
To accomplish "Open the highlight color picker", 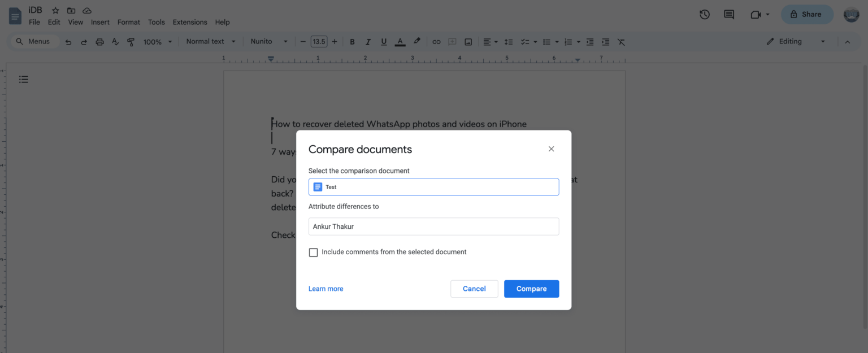I will pyautogui.click(x=417, y=41).
